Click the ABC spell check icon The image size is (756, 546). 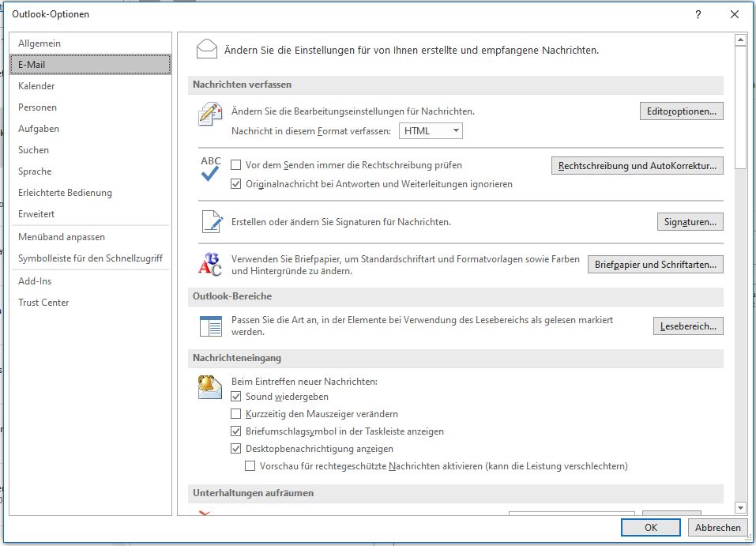click(x=211, y=169)
